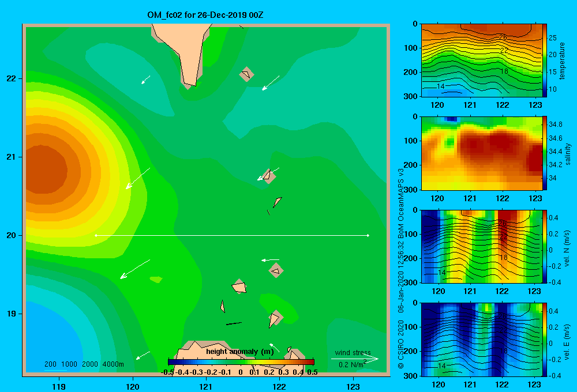Click the salinity color scale bar

545,153
